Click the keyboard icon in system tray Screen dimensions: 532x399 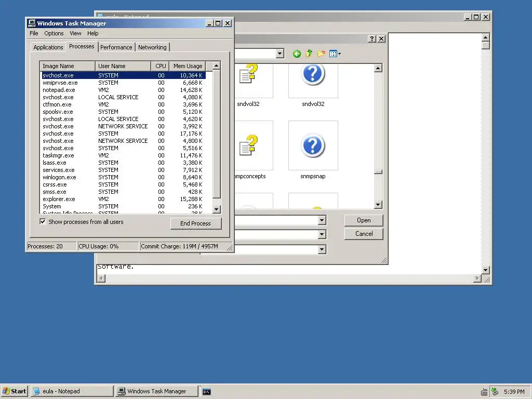pos(484,392)
